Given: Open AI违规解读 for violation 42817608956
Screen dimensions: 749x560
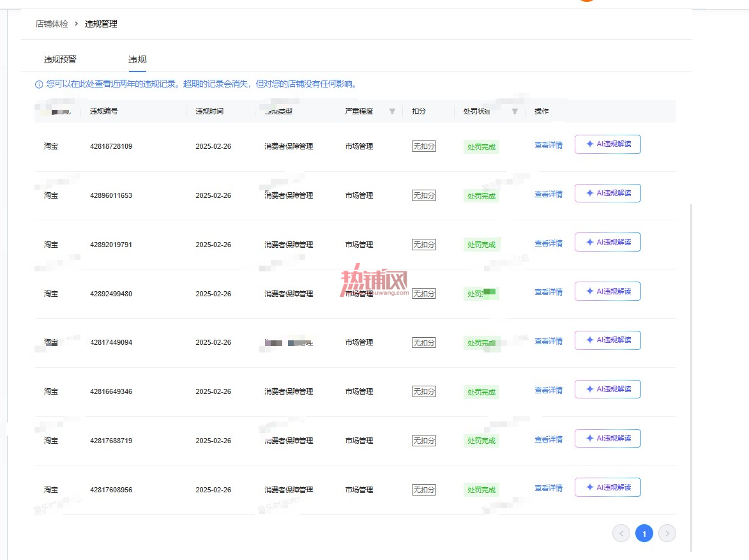Looking at the screenshot, I should coord(608,487).
